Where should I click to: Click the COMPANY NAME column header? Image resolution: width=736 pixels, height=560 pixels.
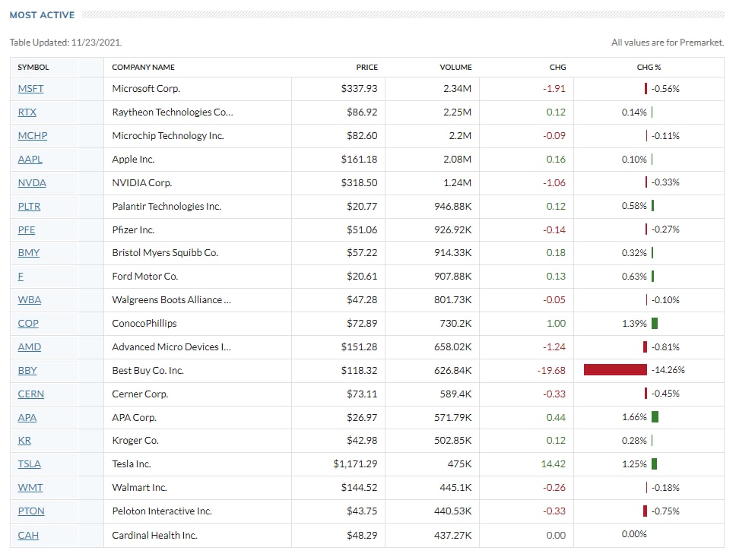(143, 67)
